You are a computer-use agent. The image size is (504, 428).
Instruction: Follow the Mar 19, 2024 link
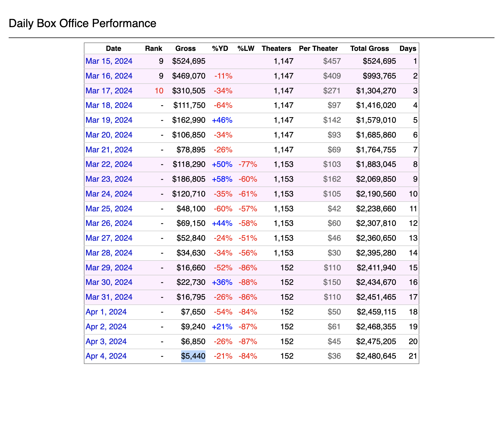click(x=109, y=120)
